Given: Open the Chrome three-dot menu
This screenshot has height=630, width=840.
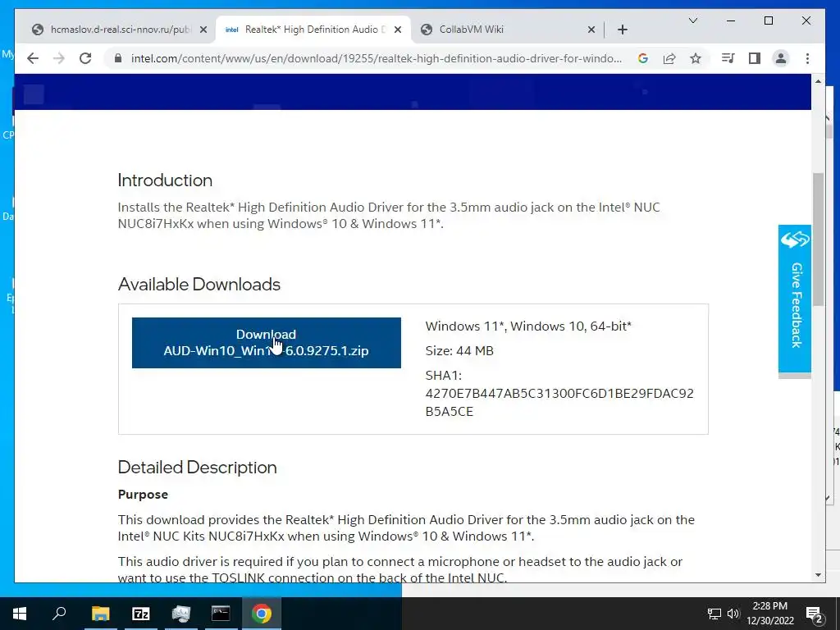Looking at the screenshot, I should click(807, 58).
